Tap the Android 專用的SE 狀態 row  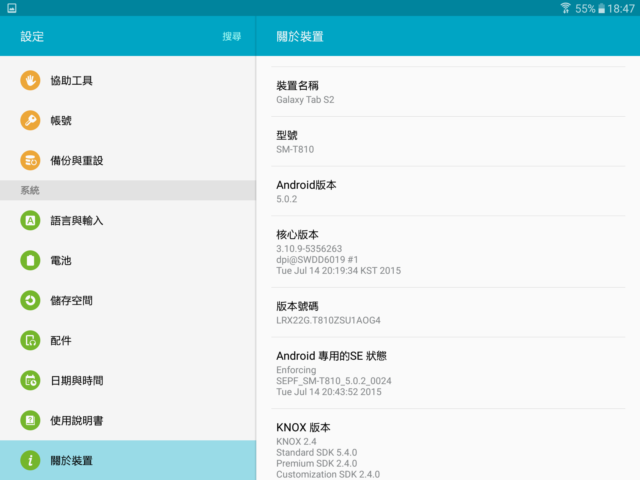(x=448, y=373)
